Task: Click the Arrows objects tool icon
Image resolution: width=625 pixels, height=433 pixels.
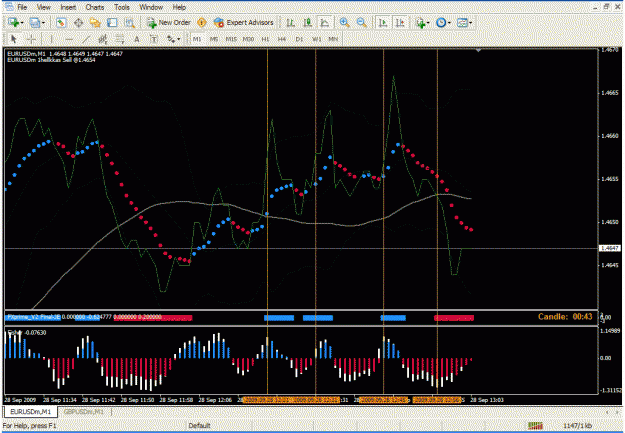Action: 171,39
